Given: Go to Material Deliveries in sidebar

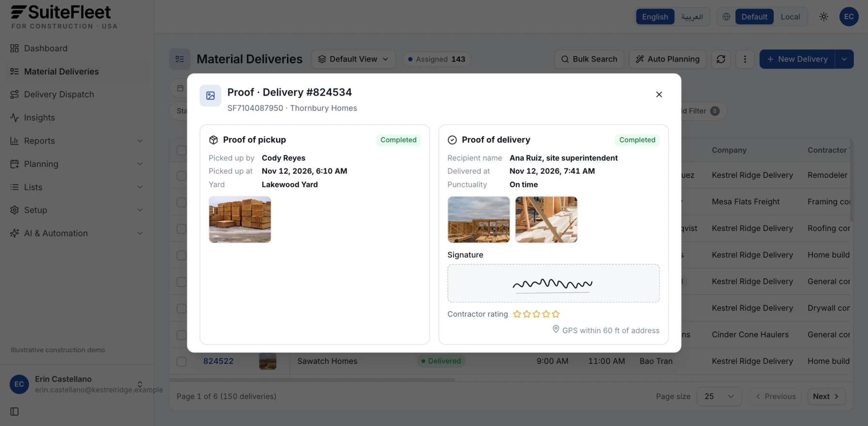Looking at the screenshot, I should tap(77, 71).
